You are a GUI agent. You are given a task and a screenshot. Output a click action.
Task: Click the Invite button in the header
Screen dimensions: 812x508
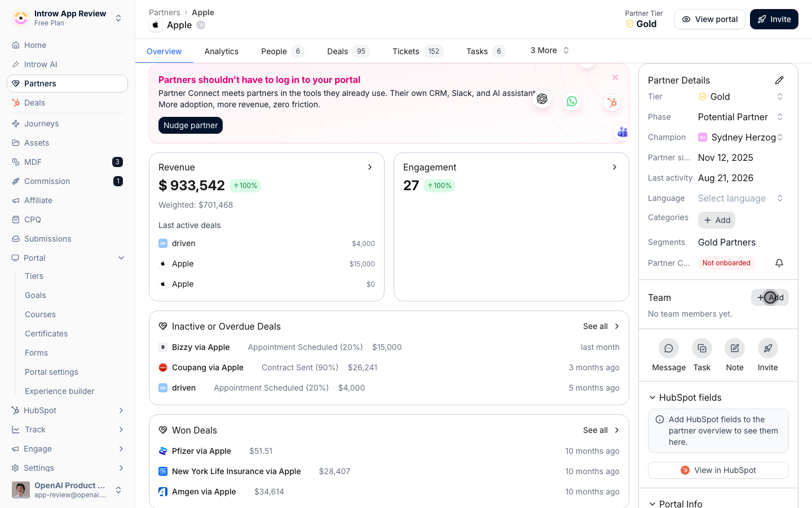click(774, 19)
